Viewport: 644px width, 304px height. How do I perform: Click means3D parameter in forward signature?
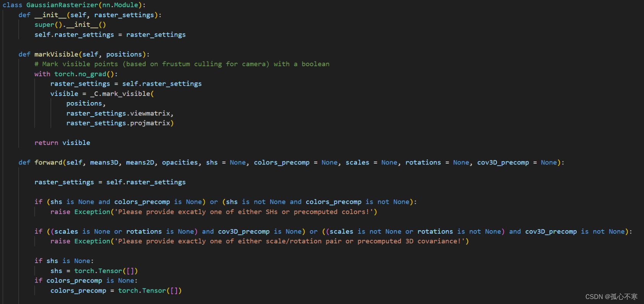click(x=104, y=163)
